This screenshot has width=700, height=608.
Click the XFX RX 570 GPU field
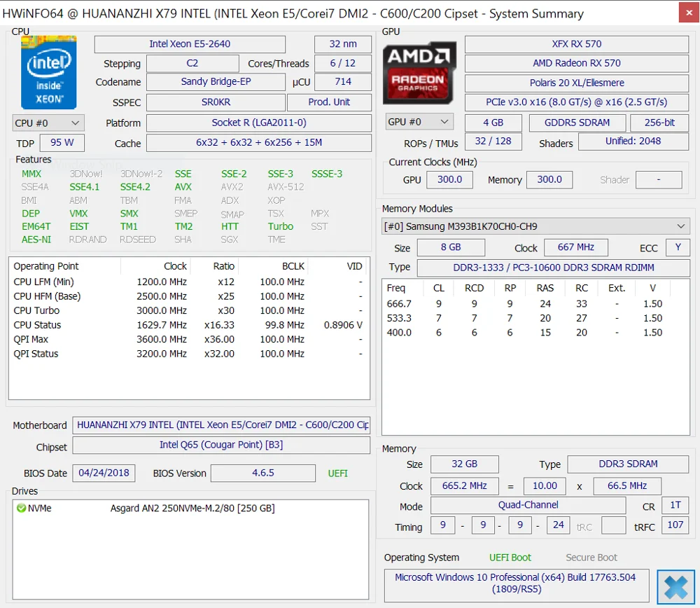click(x=577, y=44)
